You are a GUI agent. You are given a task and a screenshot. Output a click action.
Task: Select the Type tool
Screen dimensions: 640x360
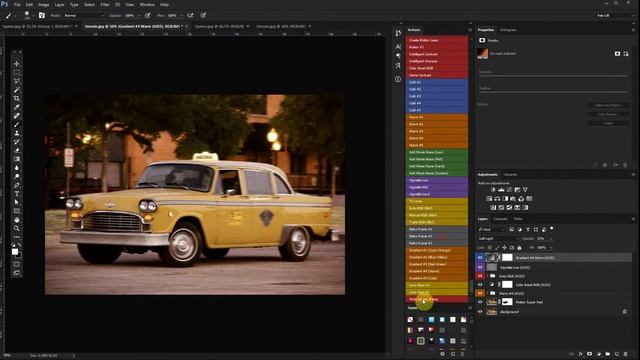(17, 193)
